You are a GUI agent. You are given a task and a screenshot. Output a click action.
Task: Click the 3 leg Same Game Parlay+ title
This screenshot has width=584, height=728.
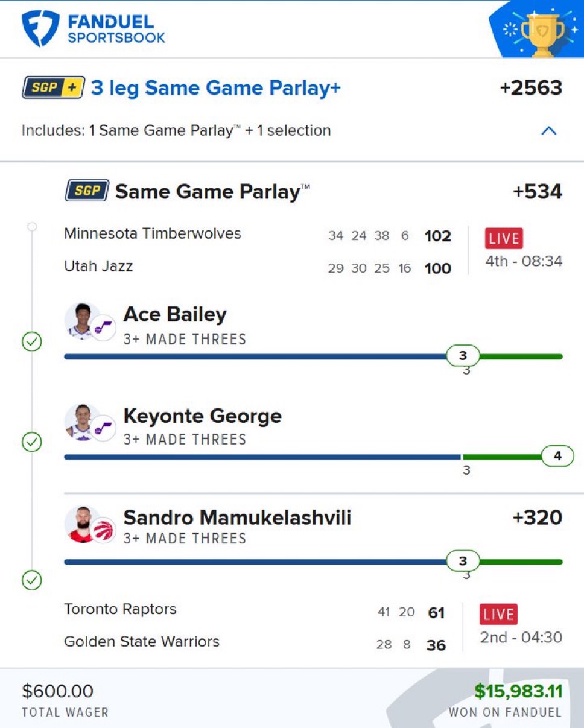(215, 88)
